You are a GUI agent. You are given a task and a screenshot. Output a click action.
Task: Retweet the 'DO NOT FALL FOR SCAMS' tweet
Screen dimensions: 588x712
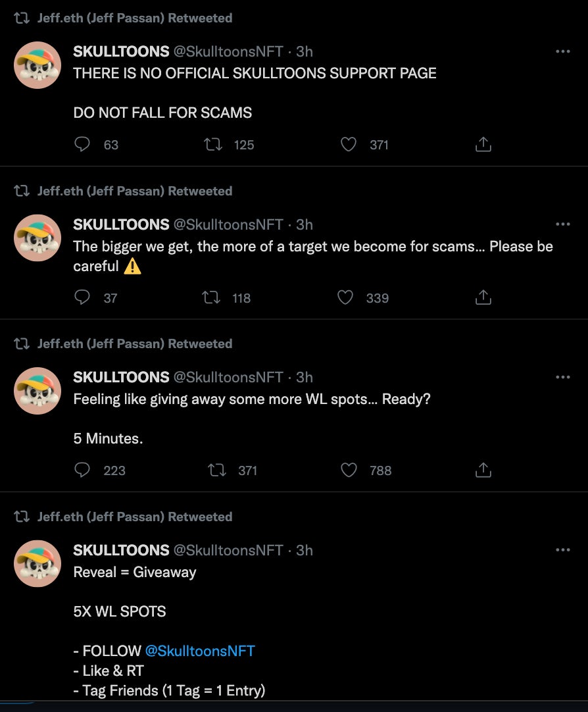click(213, 144)
